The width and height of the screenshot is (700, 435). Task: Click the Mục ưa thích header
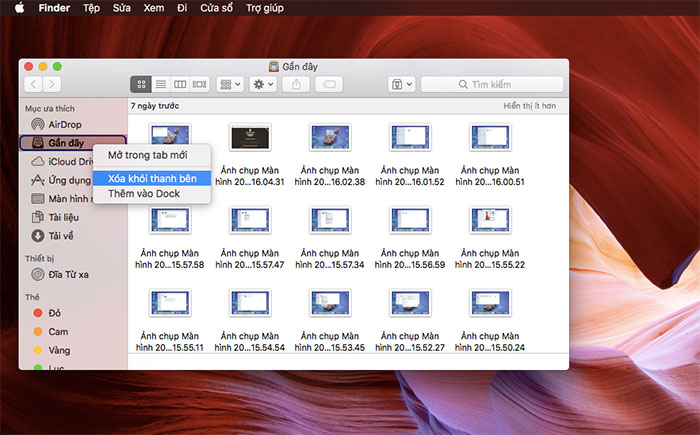click(50, 109)
